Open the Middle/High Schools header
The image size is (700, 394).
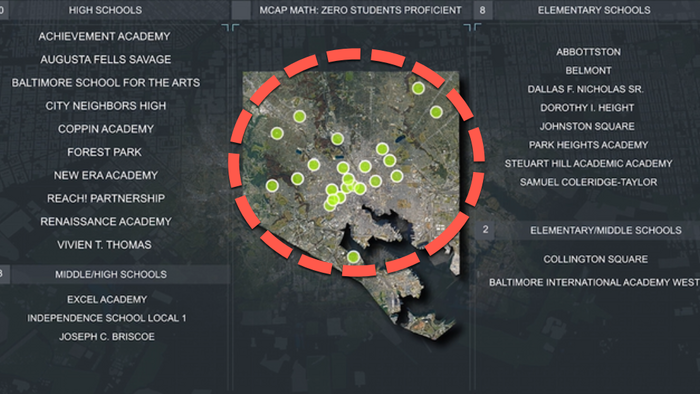(x=111, y=274)
